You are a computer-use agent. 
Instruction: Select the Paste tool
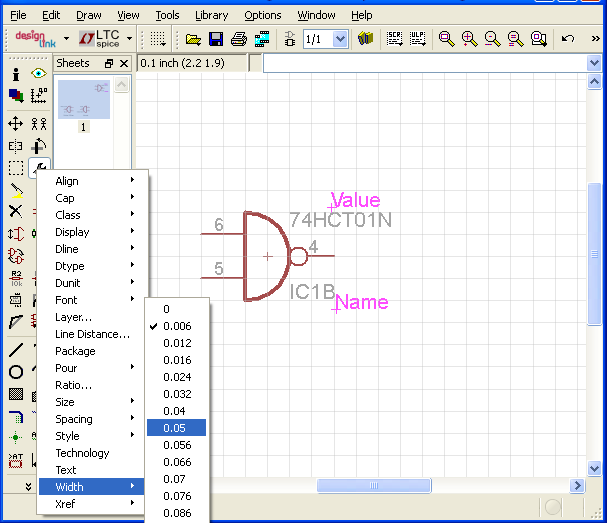click(16, 190)
